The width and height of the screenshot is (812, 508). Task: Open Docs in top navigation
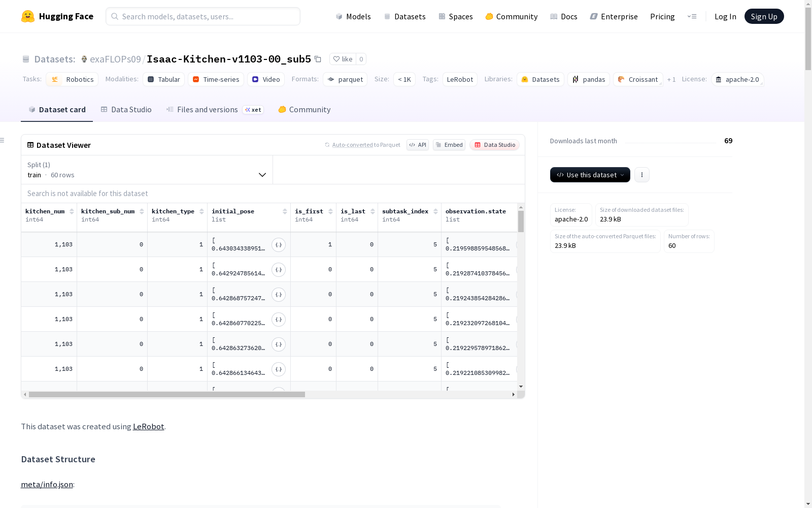(564, 16)
